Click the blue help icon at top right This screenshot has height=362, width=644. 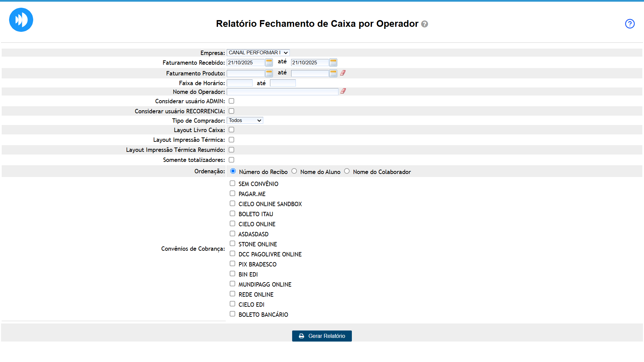pos(630,24)
